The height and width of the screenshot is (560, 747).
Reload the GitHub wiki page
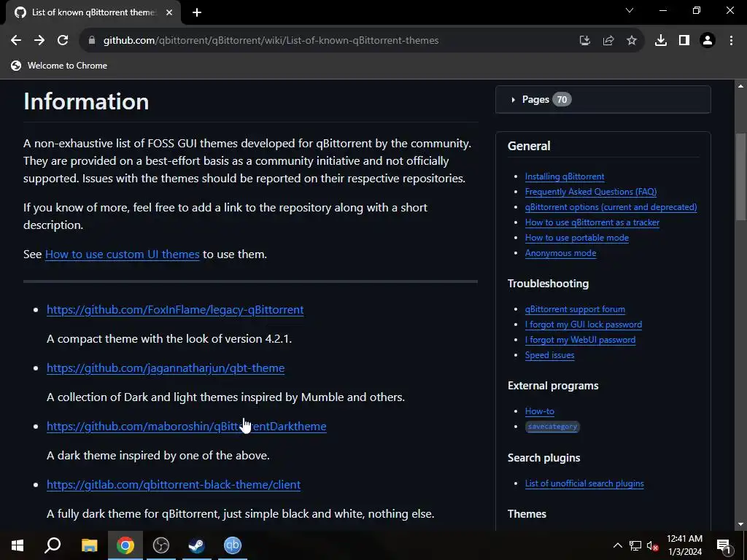63,41
